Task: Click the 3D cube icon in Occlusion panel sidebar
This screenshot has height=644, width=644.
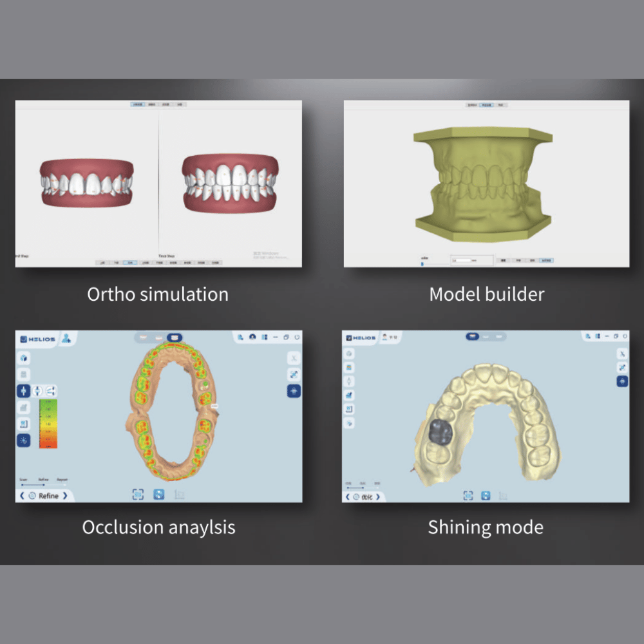Action: tap(24, 358)
